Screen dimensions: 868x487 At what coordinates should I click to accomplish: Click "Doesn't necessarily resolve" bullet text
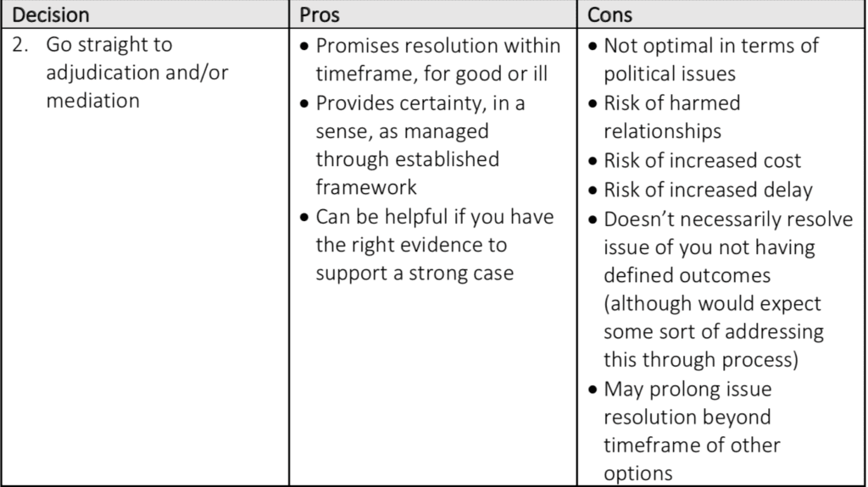click(728, 218)
